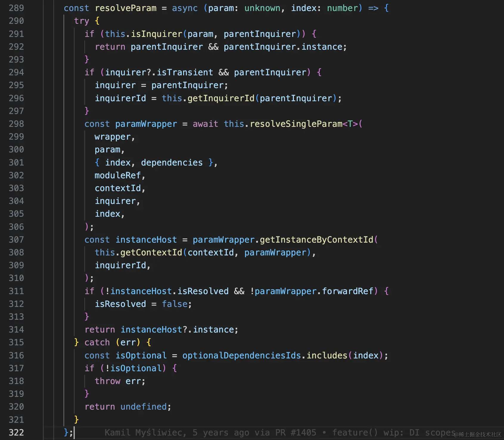
Task: Click line number 306 in the gutter
Action: [x=16, y=227]
